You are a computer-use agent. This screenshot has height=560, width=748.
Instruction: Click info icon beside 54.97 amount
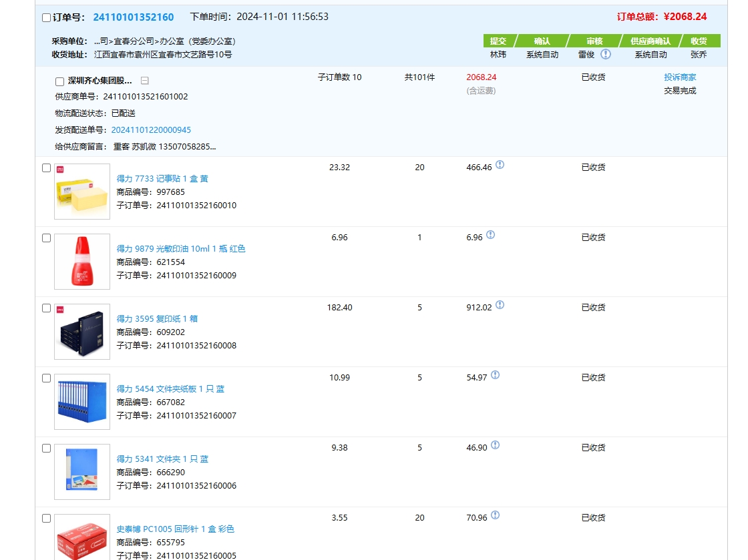[495, 375]
